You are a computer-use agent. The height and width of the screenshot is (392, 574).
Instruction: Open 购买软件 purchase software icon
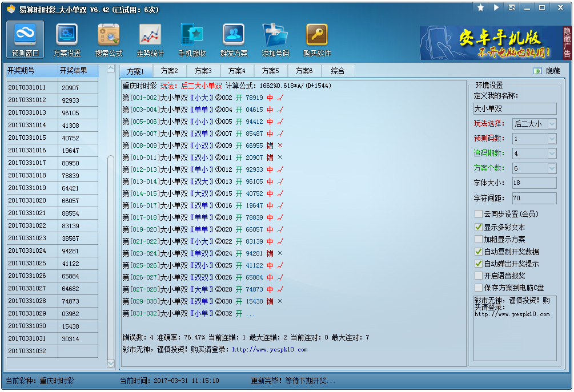[317, 40]
